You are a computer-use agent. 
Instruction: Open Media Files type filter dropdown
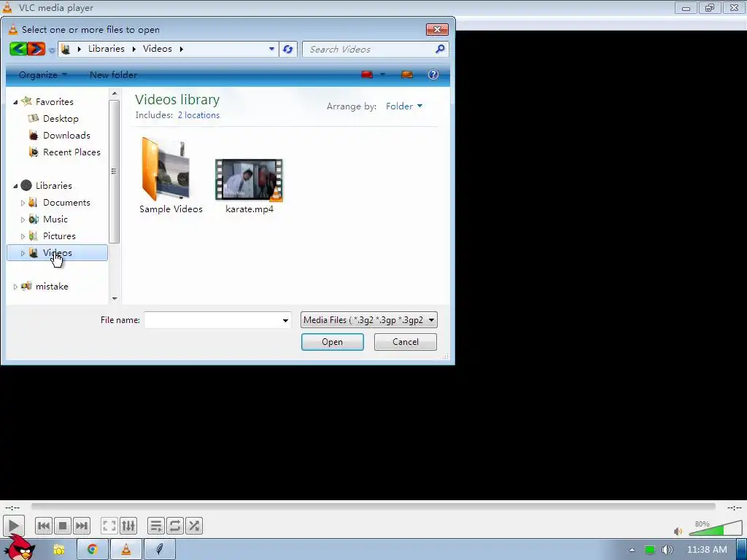[x=368, y=320]
